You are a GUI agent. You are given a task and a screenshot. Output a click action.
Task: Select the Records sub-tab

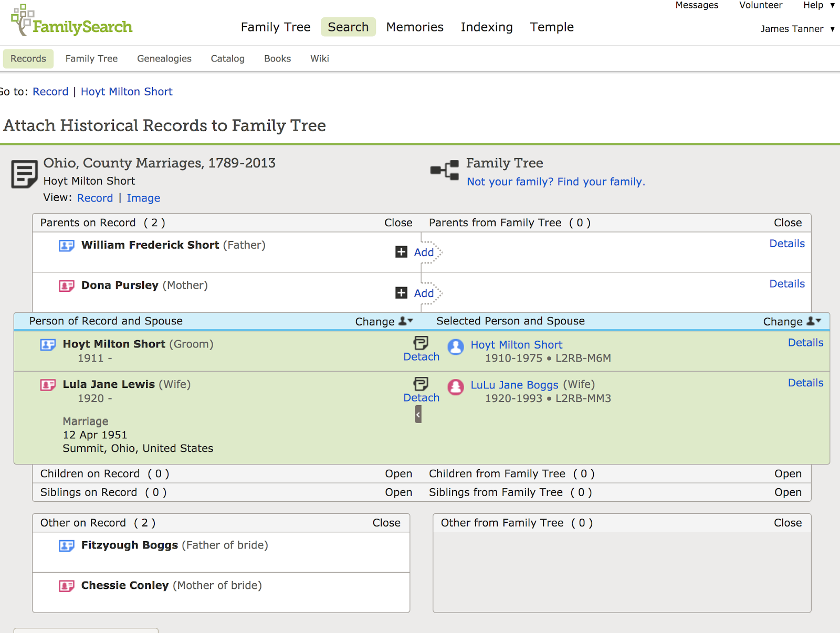(28, 59)
